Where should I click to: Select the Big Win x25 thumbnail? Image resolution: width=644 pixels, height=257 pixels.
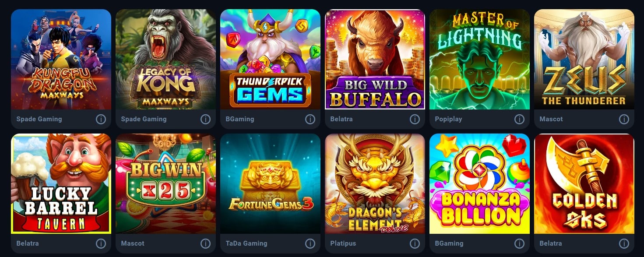165,183
